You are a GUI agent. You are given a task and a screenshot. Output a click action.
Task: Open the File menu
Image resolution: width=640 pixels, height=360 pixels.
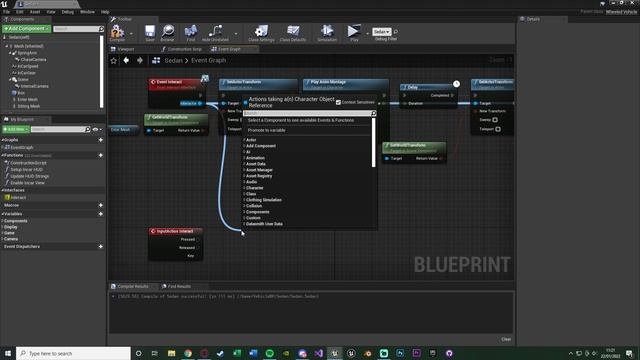pos(7,12)
